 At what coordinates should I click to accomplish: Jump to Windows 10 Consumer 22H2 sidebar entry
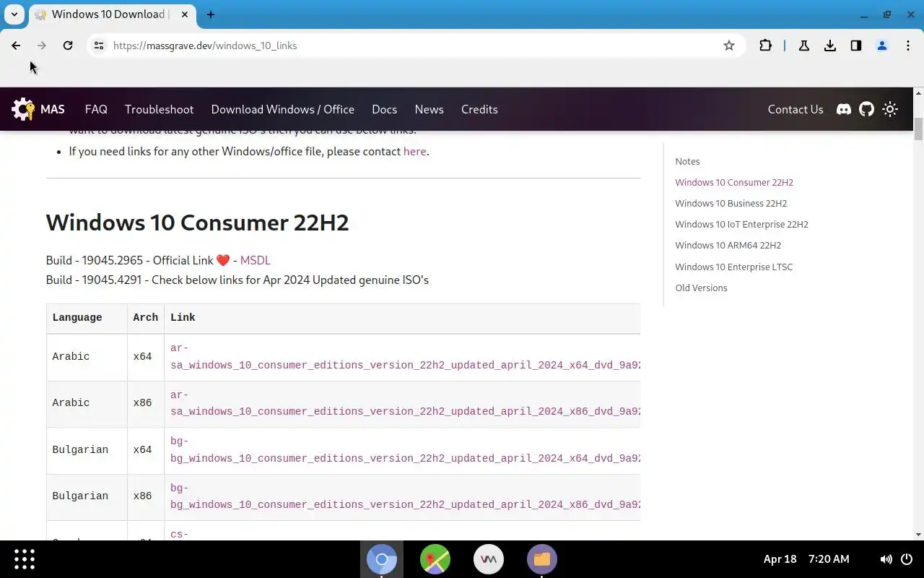(x=734, y=182)
